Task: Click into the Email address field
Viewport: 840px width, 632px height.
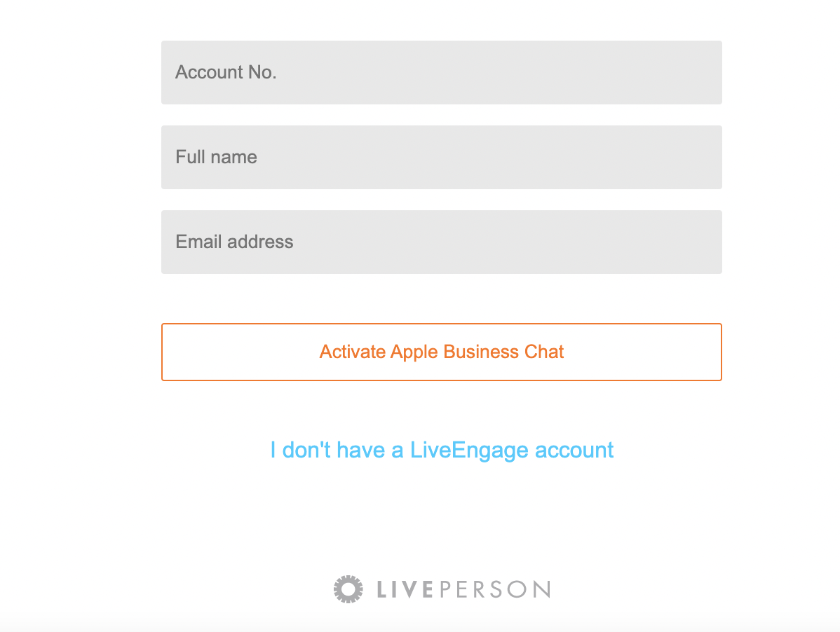Action: [x=442, y=242]
